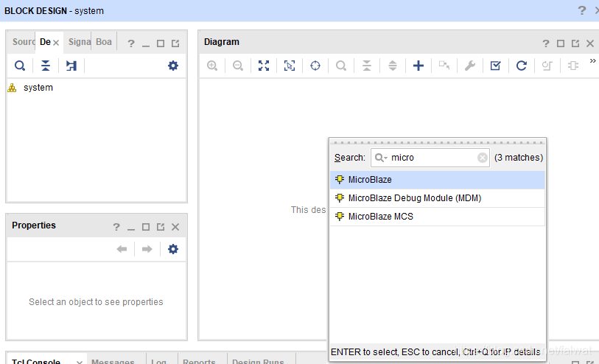This screenshot has height=364, width=599.
Task: Float the Design panel
Action: click(175, 43)
